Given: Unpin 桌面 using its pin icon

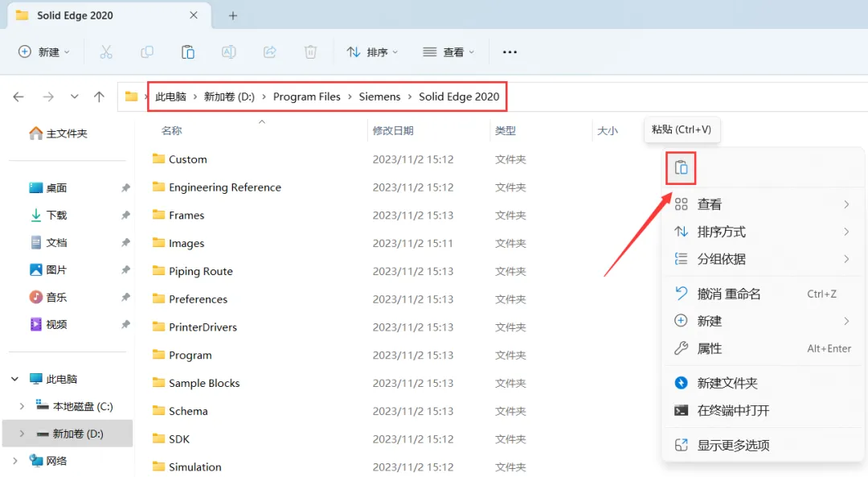Looking at the screenshot, I should pyautogui.click(x=125, y=187).
